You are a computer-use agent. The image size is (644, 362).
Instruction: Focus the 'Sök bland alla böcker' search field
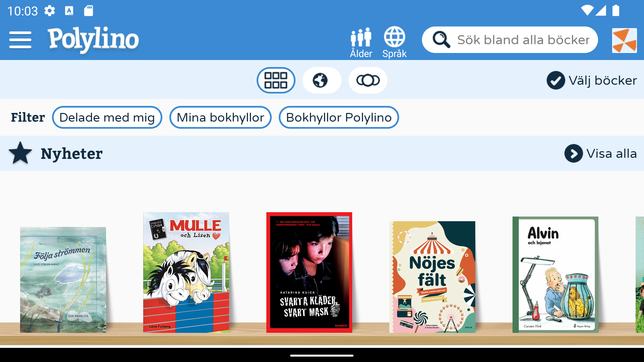(x=510, y=40)
